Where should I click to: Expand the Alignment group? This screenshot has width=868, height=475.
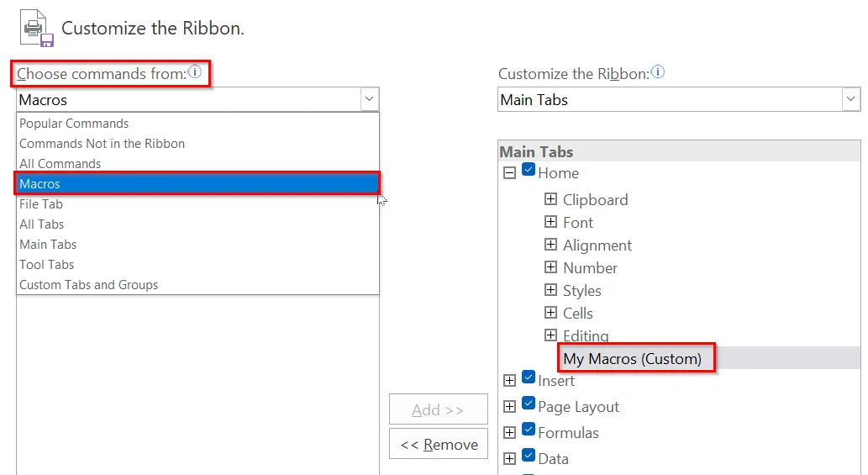click(x=550, y=244)
